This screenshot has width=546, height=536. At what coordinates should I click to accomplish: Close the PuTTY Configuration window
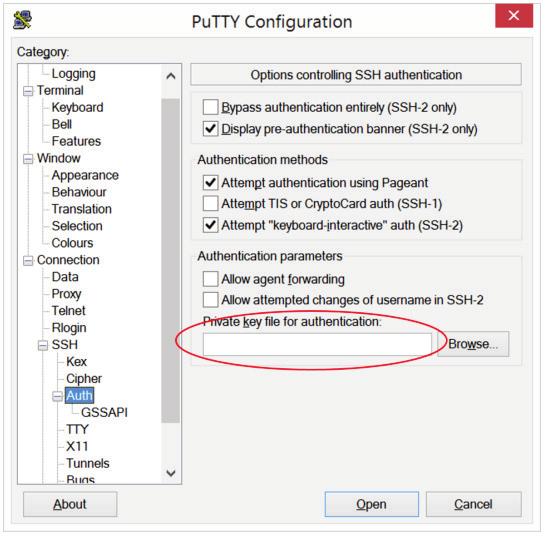pos(514,16)
